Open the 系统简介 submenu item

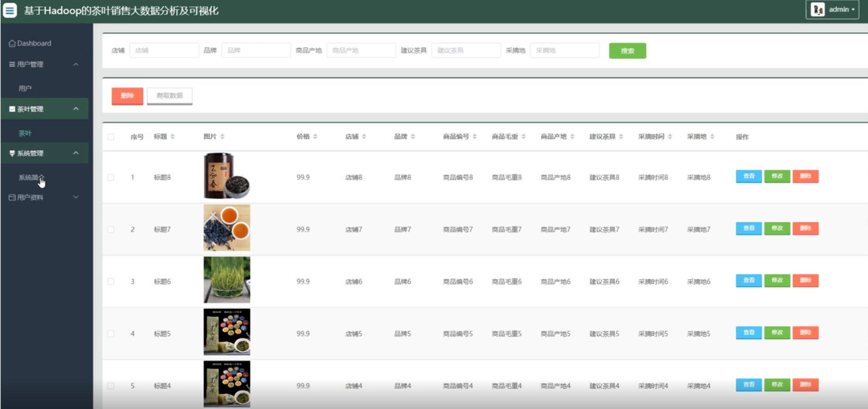pos(31,177)
